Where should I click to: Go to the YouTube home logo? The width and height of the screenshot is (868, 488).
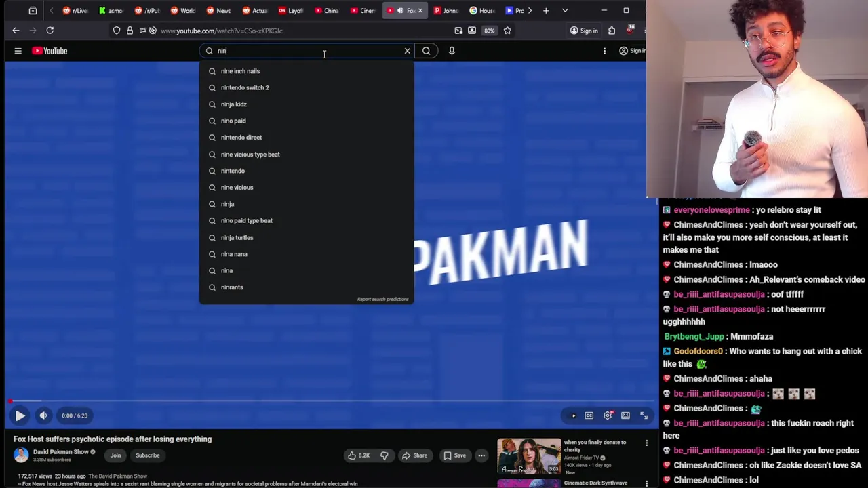tap(50, 51)
